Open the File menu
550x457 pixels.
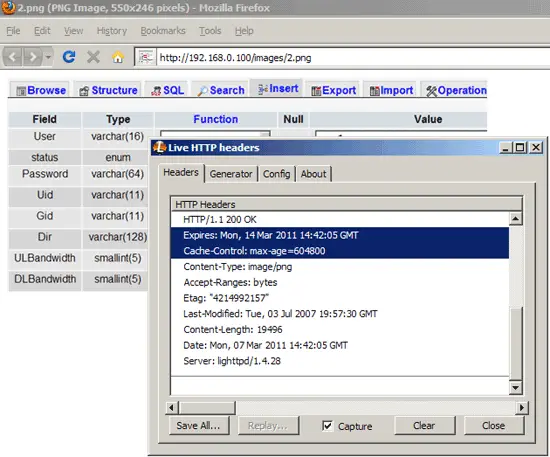pos(13,31)
